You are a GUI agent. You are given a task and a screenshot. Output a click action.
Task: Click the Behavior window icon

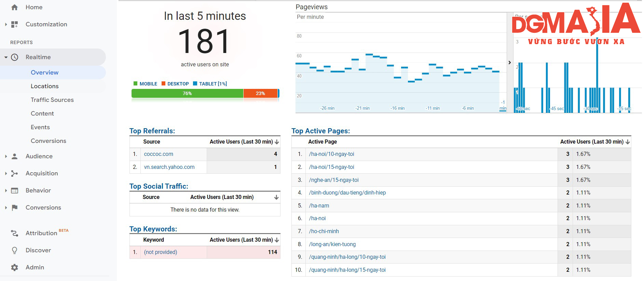[14, 190]
